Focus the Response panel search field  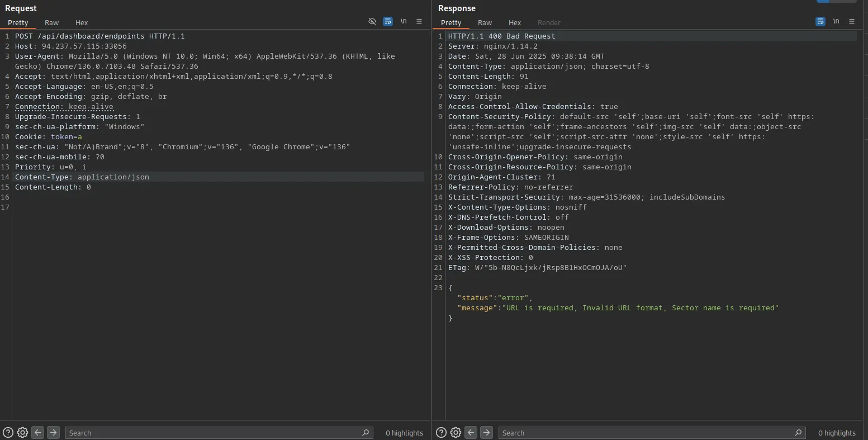point(652,433)
